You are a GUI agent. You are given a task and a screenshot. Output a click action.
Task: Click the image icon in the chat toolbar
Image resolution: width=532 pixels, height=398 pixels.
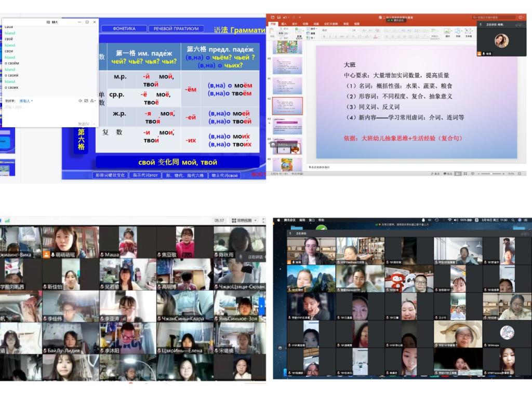point(86,101)
